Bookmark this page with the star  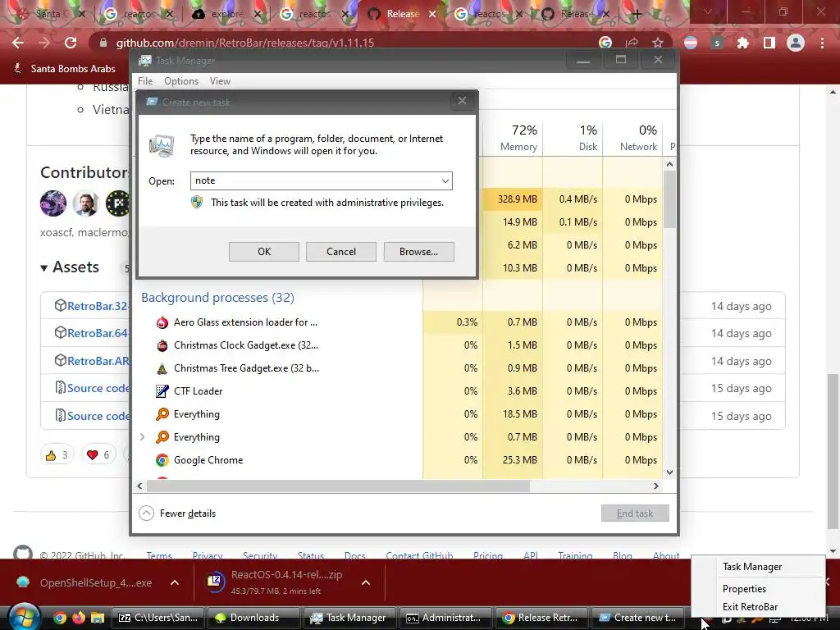click(x=657, y=43)
